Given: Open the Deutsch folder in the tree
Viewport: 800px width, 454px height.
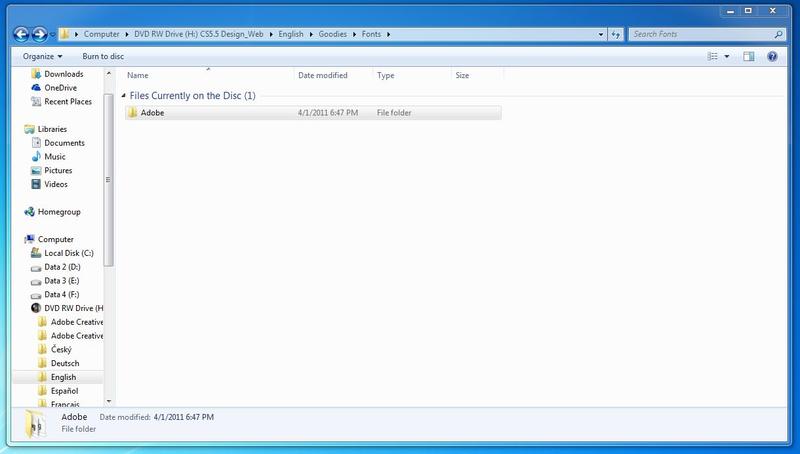Looking at the screenshot, I should tap(59, 363).
